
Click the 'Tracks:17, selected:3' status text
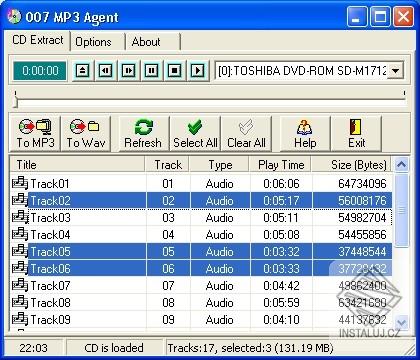[x=219, y=348]
